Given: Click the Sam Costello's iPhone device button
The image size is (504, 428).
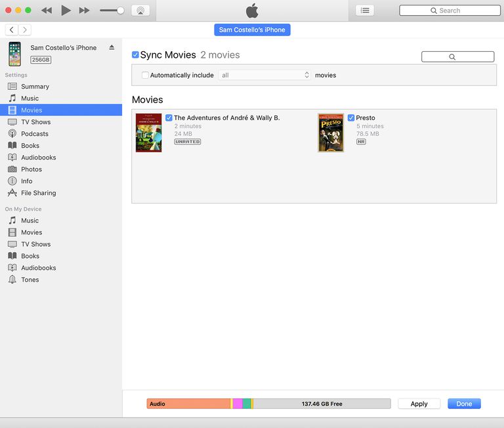Looking at the screenshot, I should pos(252,30).
